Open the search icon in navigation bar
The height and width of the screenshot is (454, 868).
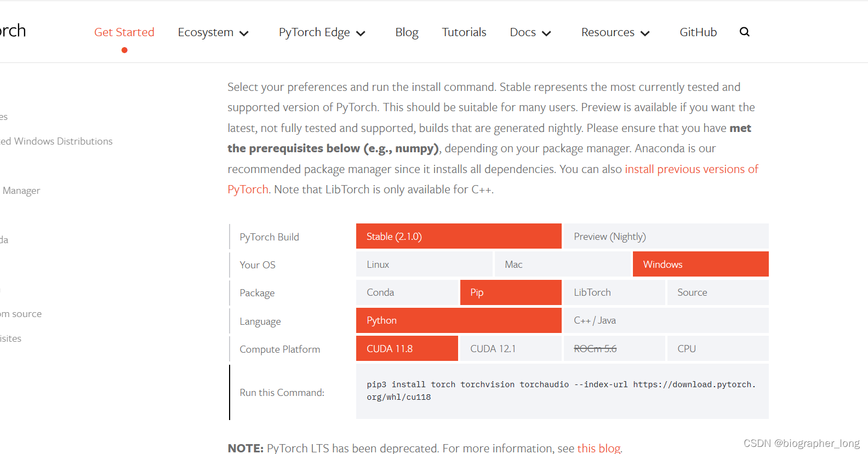tap(744, 32)
